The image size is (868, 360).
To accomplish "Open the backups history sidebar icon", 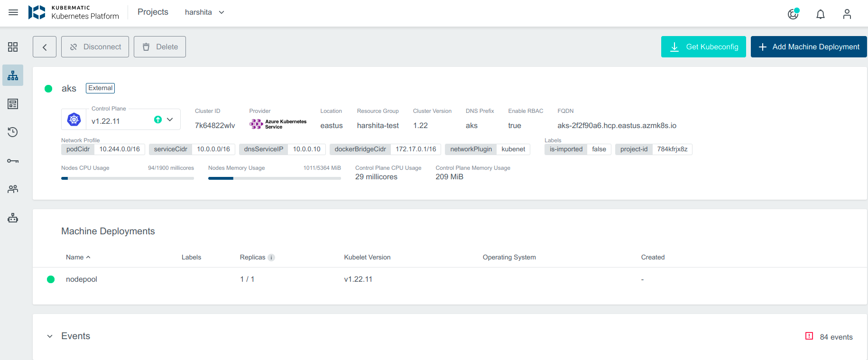I will 13,132.
